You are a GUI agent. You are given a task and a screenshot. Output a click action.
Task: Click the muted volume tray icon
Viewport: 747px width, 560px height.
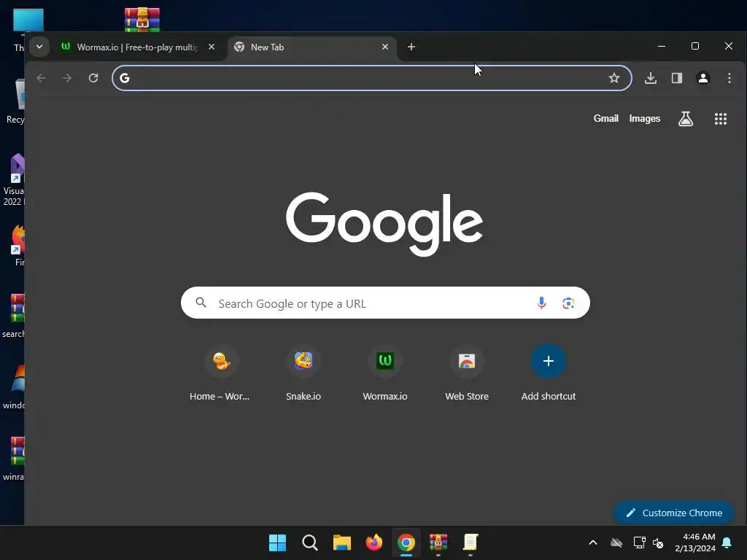(658, 542)
